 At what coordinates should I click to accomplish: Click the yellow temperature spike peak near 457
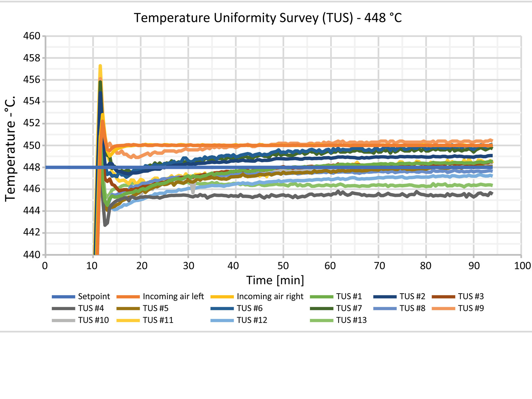[x=100, y=66]
